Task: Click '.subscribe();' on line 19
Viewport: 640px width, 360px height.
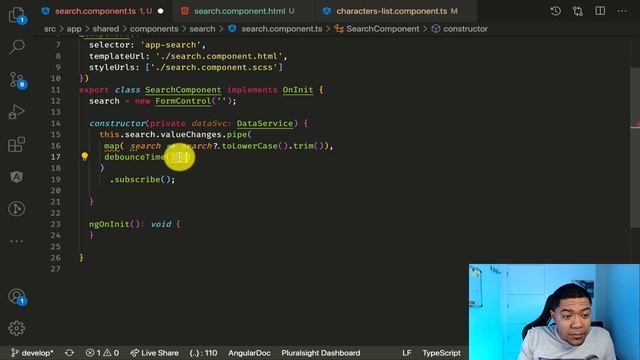Action: pyautogui.click(x=142, y=180)
